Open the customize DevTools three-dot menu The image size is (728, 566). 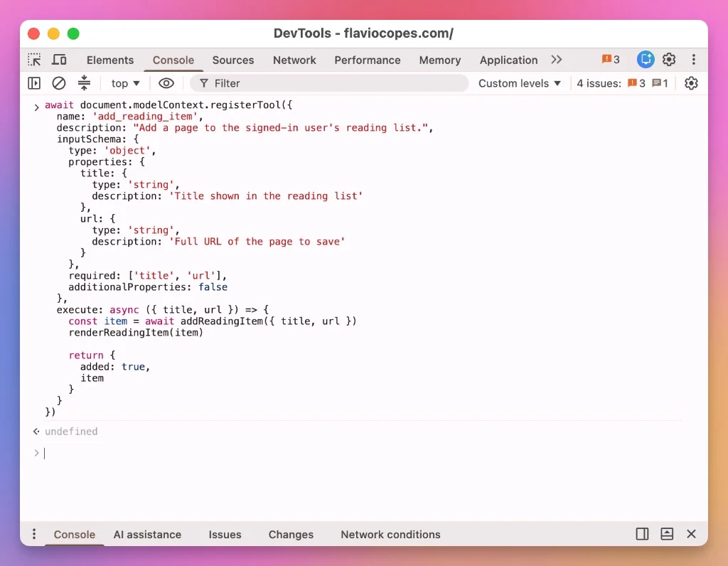coord(694,60)
